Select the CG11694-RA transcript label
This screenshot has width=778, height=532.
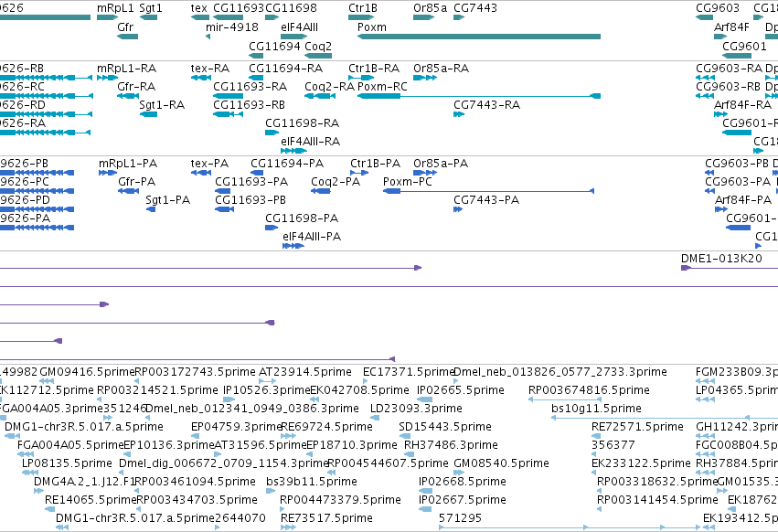(x=286, y=69)
